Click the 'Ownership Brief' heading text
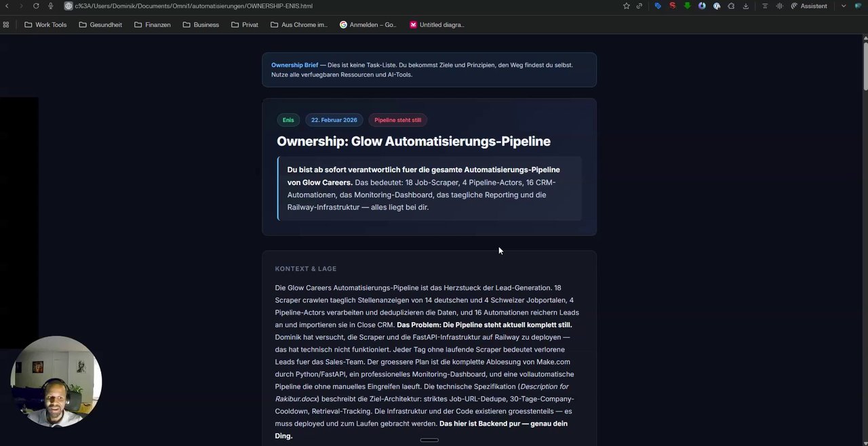The width and height of the screenshot is (868, 446). click(294, 65)
